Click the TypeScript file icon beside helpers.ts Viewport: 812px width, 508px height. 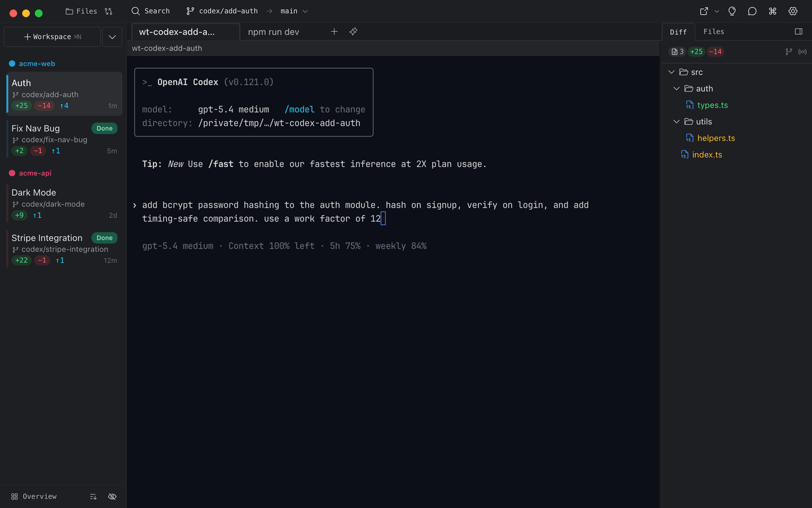click(690, 138)
